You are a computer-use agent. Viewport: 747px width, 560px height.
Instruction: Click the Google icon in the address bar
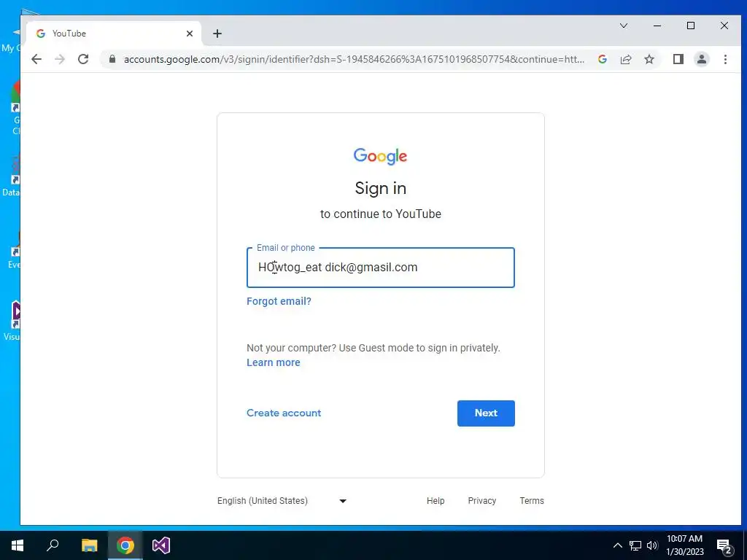[602, 59]
